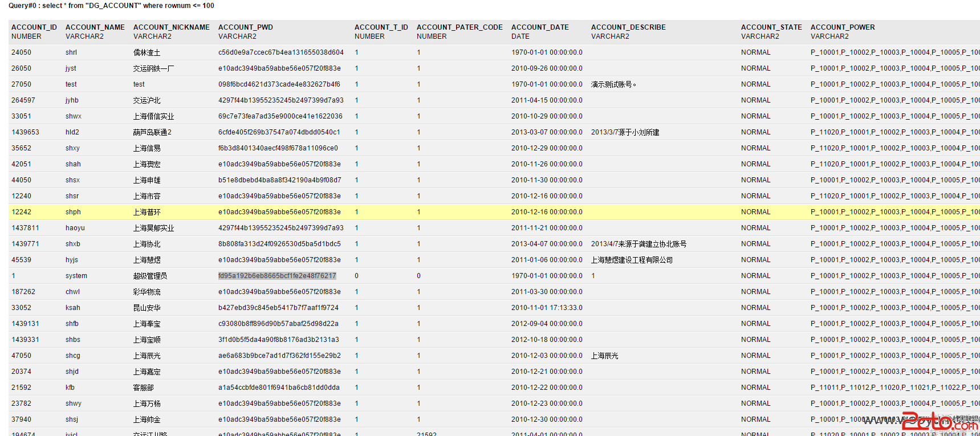Select account ID 23782
The width and height of the screenshot is (980, 436).
click(22, 404)
